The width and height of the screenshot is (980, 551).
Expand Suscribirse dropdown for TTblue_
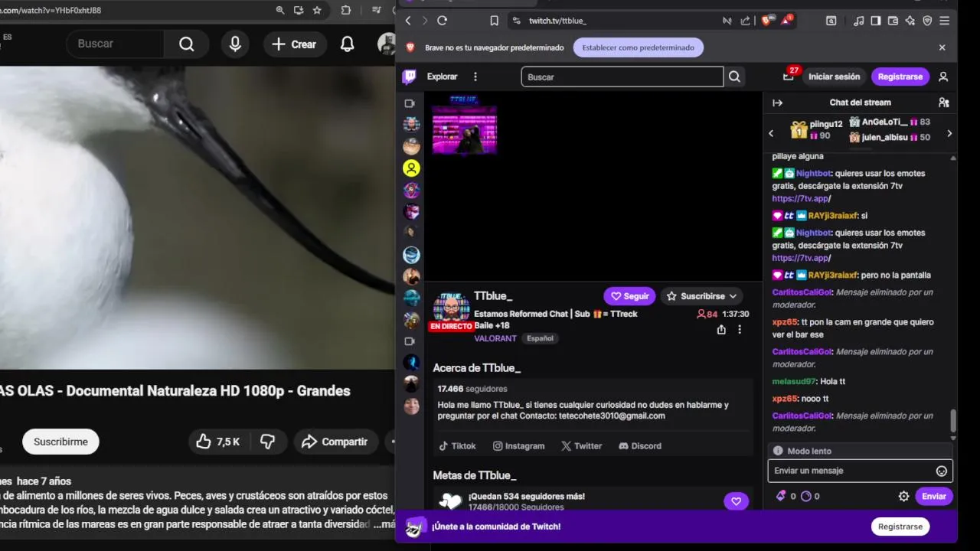pyautogui.click(x=701, y=296)
